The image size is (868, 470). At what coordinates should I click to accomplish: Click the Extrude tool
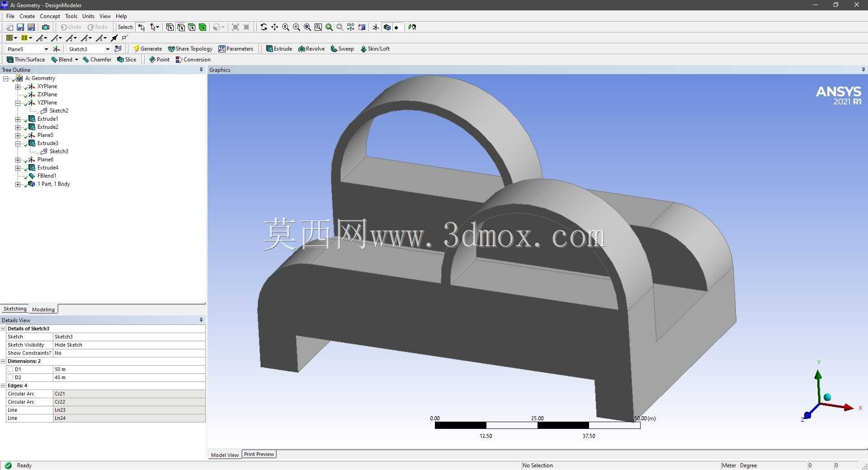(279, 49)
